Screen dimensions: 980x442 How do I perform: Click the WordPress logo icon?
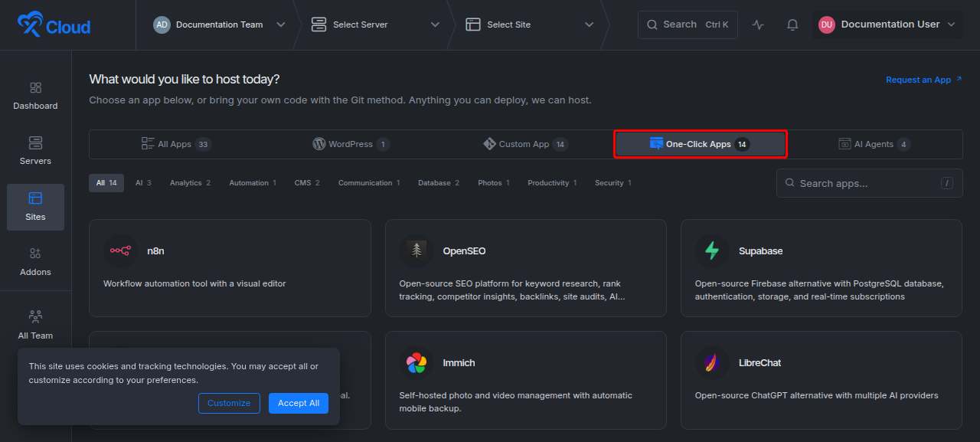318,144
